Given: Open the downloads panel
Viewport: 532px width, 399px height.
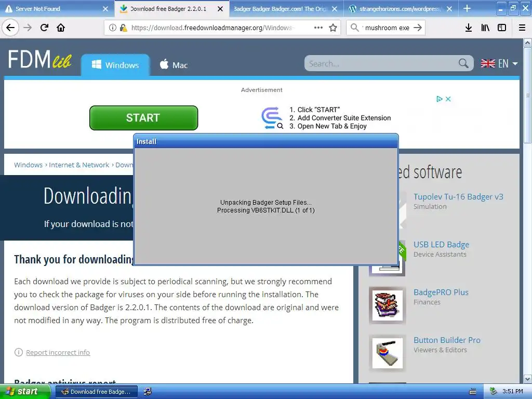Looking at the screenshot, I should tap(468, 28).
